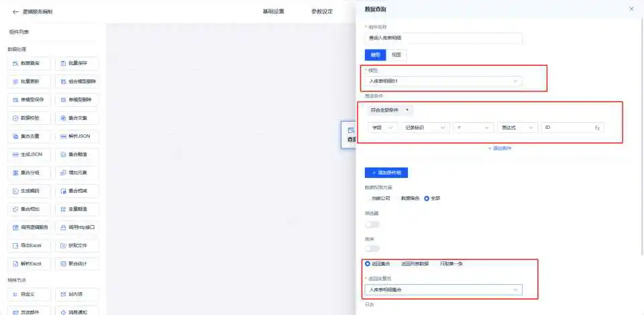The height and width of the screenshot is (315, 644).
Task: Select the 单模型保存 component
Action: point(29,100)
